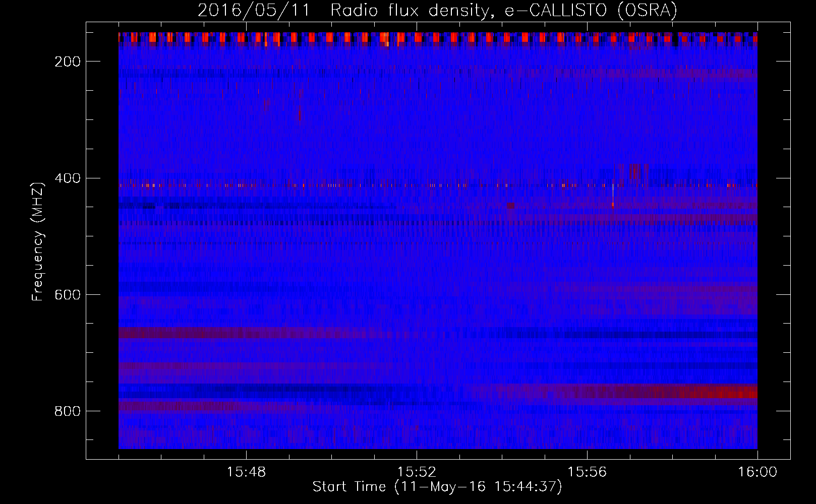Click the 15:52 time tick label
The height and width of the screenshot is (504, 816).
point(417,472)
